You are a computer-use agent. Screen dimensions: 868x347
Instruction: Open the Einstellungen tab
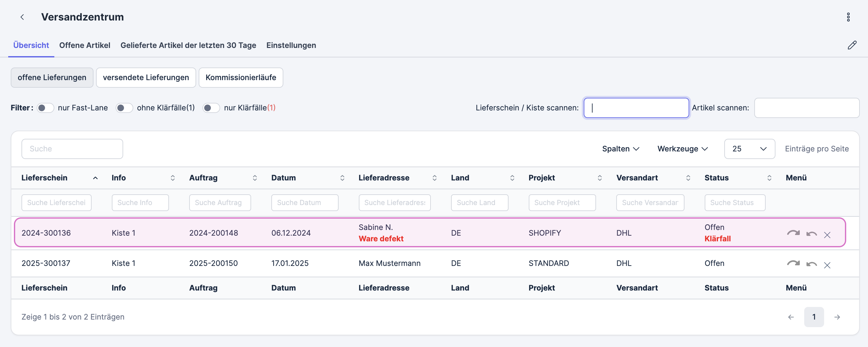tap(291, 45)
